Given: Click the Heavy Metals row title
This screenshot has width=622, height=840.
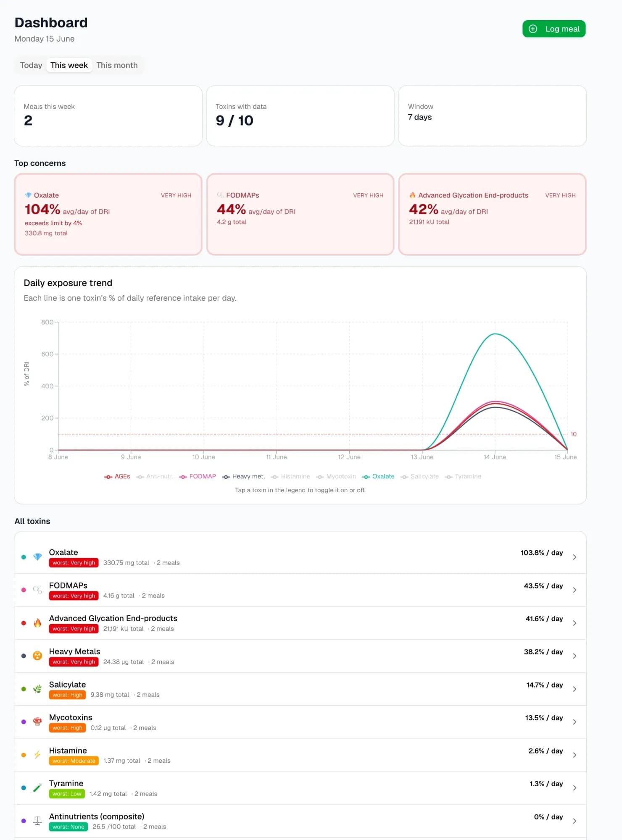Looking at the screenshot, I should [x=74, y=651].
